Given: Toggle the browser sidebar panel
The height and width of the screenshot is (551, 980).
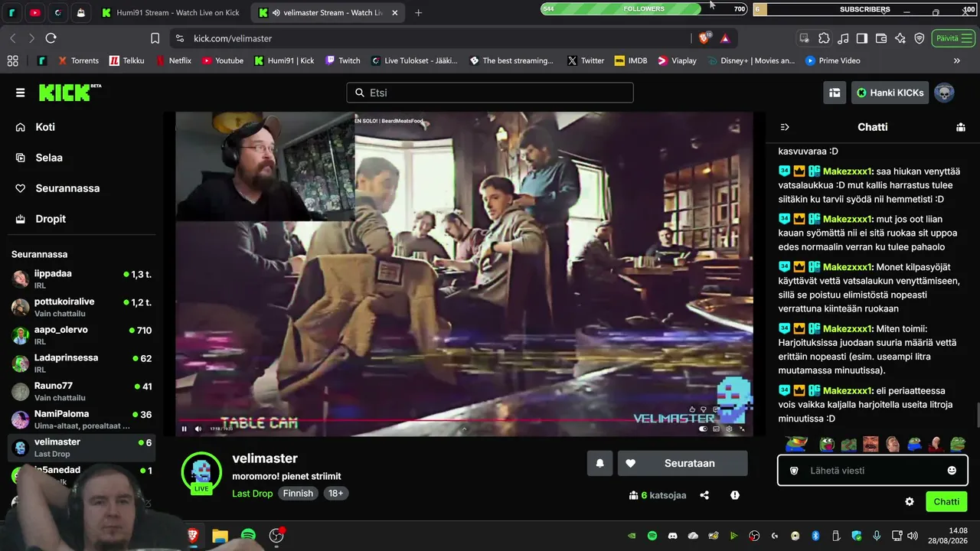Looking at the screenshot, I should [862, 38].
